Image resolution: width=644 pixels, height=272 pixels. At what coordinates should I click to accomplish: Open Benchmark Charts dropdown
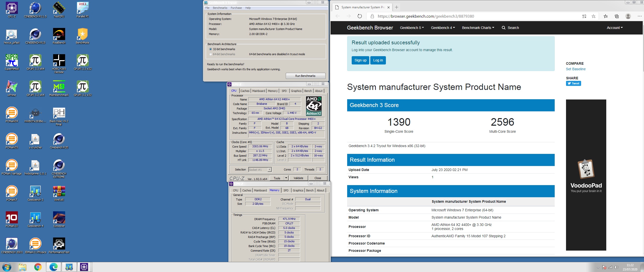(478, 28)
